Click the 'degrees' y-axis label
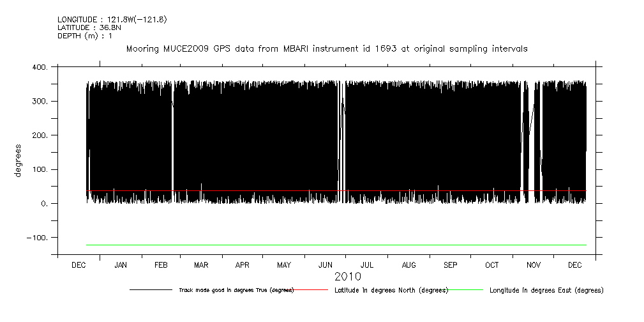Viewport: 644px width, 322px height. point(18,160)
